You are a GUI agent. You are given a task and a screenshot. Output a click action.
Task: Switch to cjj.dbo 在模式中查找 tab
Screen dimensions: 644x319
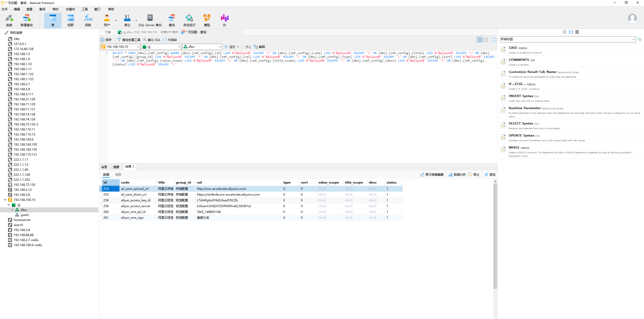tap(148, 32)
